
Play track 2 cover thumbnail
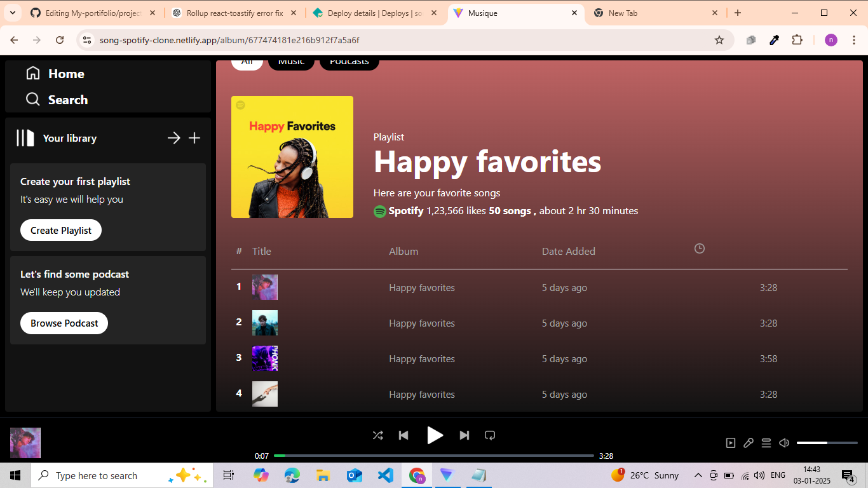265,323
